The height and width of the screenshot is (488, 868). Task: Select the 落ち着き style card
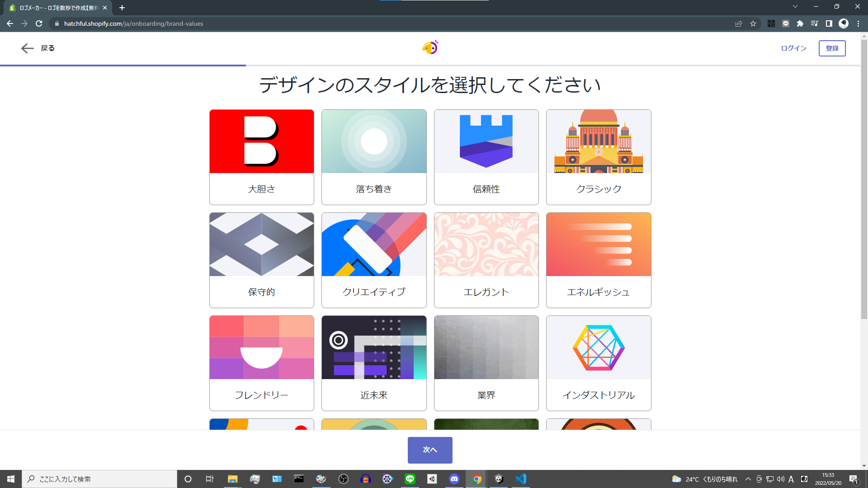coord(374,157)
